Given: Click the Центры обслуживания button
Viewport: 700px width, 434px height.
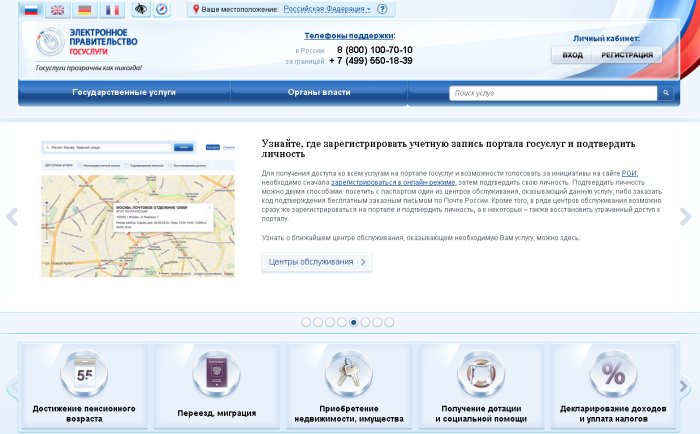Looking at the screenshot, I should pyautogui.click(x=317, y=262).
